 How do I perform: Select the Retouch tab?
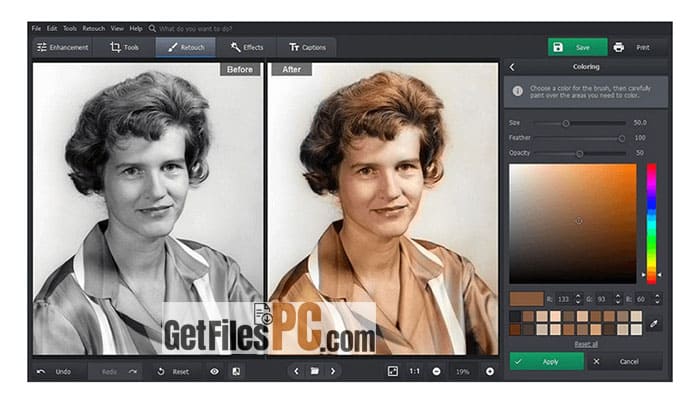(186, 47)
